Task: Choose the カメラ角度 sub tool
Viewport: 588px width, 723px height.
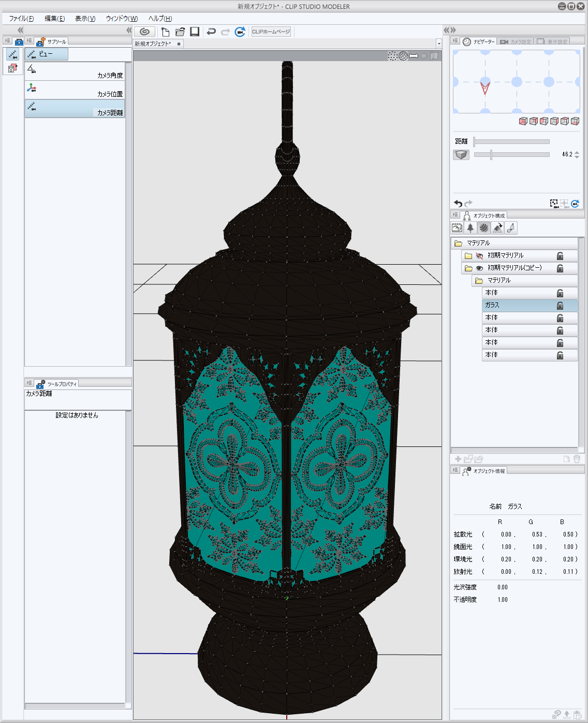Action: pyautogui.click(x=75, y=71)
